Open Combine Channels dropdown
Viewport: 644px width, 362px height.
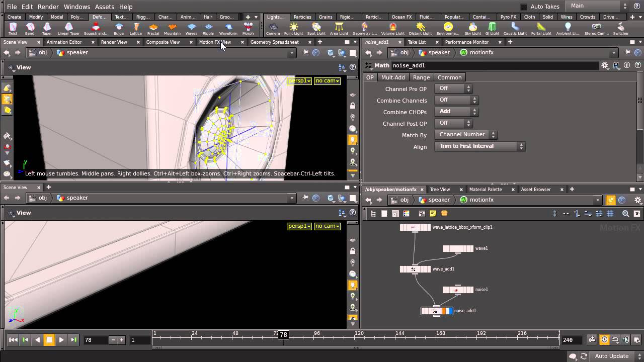(456, 100)
